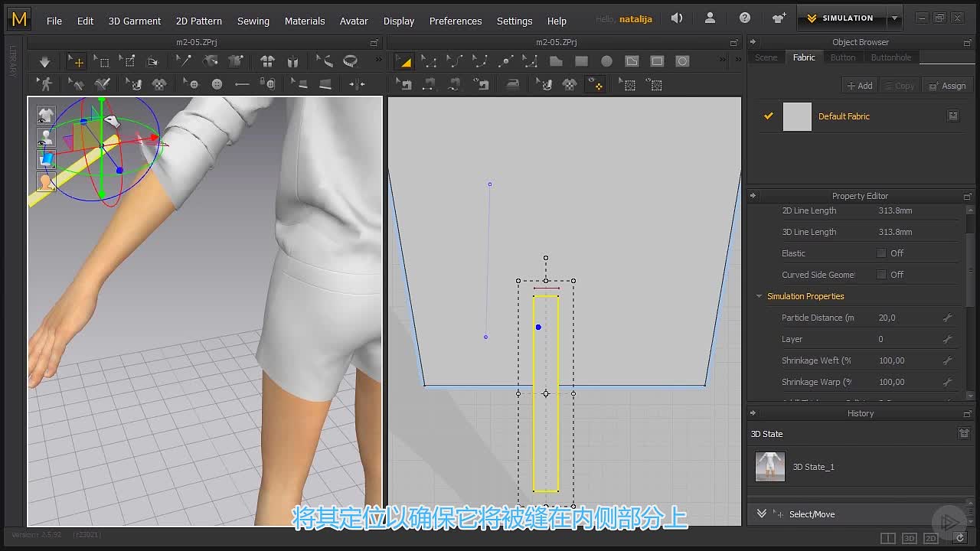This screenshot has height=551, width=980.
Task: Select the 3D Select Mesh box tool
Action: coord(102,61)
